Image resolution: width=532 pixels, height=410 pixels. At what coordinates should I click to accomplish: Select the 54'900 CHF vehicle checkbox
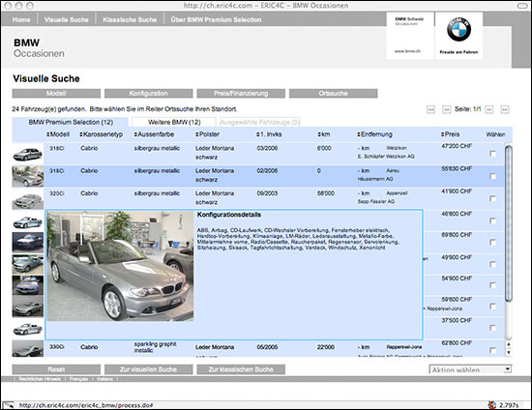click(x=492, y=285)
